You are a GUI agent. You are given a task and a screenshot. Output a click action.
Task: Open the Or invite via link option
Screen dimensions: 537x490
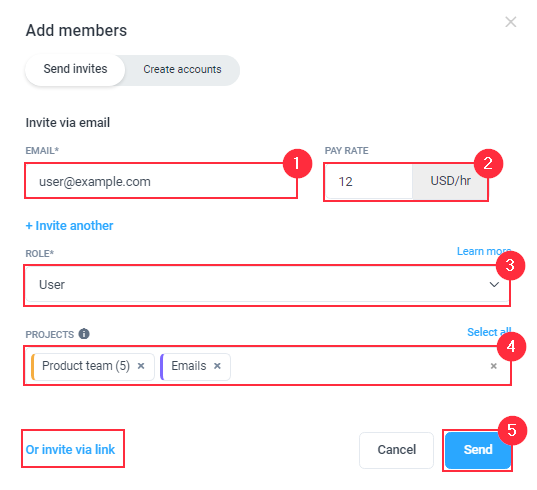(x=71, y=449)
